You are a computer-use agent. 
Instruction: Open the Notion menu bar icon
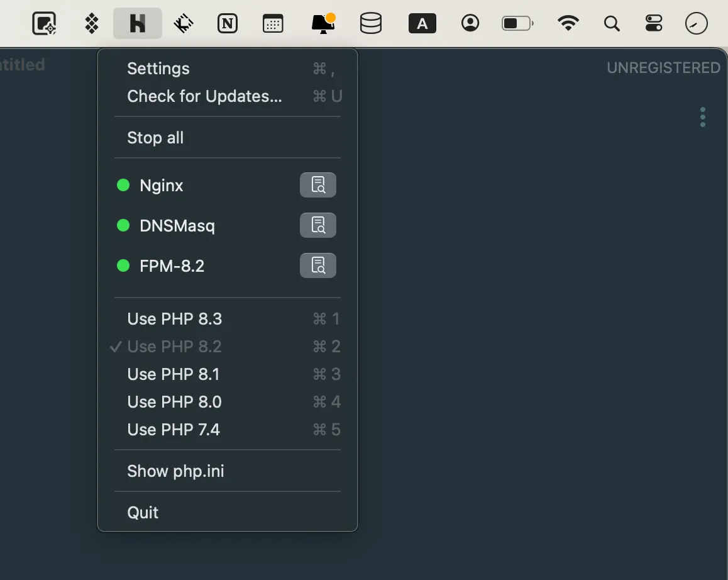[228, 24]
